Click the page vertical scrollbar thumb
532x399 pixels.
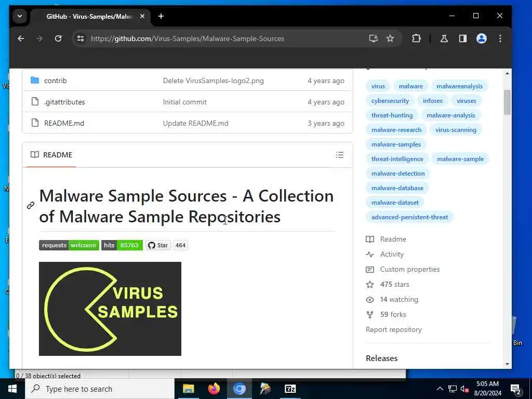coord(507,102)
